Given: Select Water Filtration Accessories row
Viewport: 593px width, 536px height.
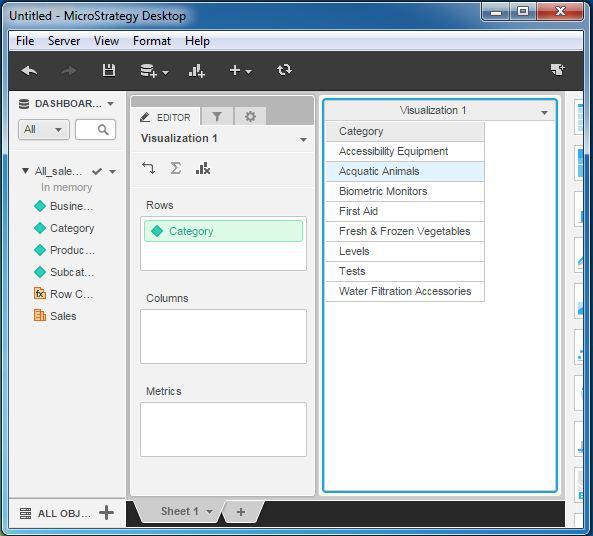Looking at the screenshot, I should point(405,292).
